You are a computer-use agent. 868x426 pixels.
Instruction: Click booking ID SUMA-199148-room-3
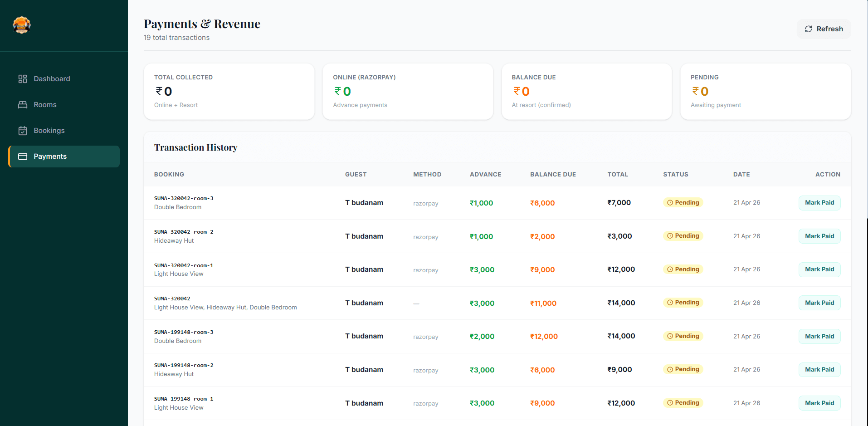click(184, 332)
